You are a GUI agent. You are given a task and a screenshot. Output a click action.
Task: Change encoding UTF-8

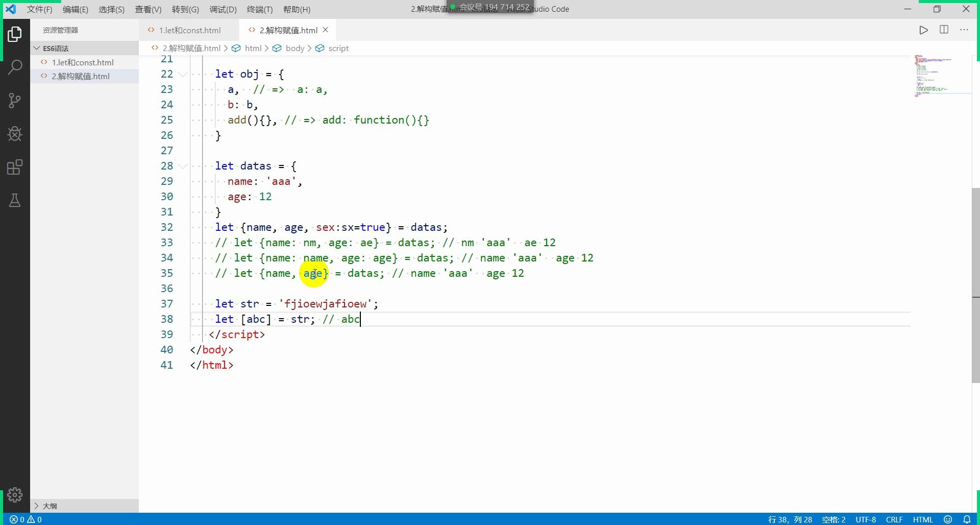tap(866, 519)
